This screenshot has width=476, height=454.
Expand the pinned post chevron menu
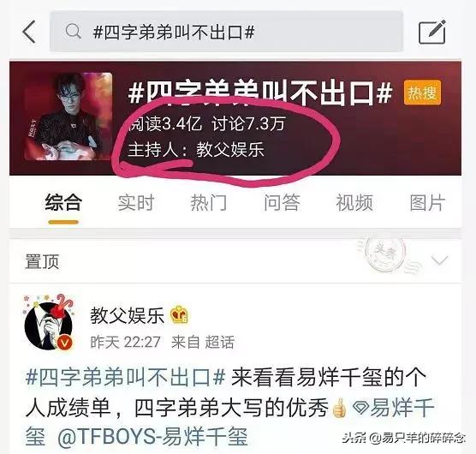439,260
